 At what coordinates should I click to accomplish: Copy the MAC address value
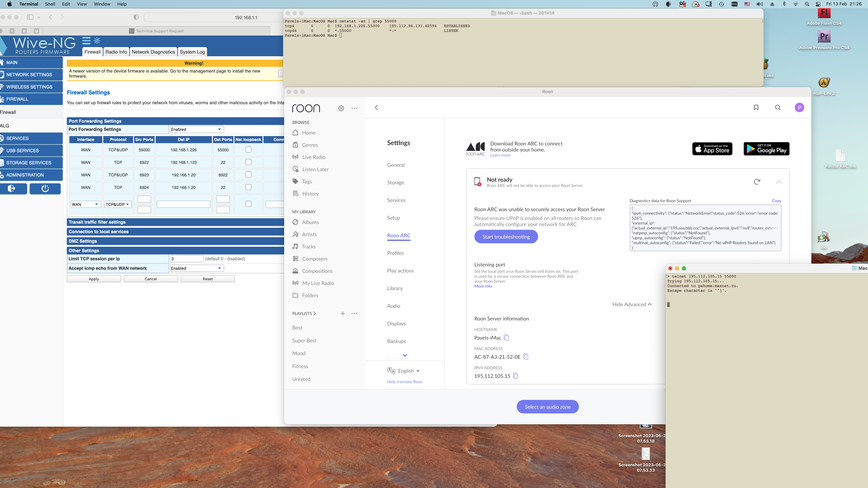(x=526, y=357)
